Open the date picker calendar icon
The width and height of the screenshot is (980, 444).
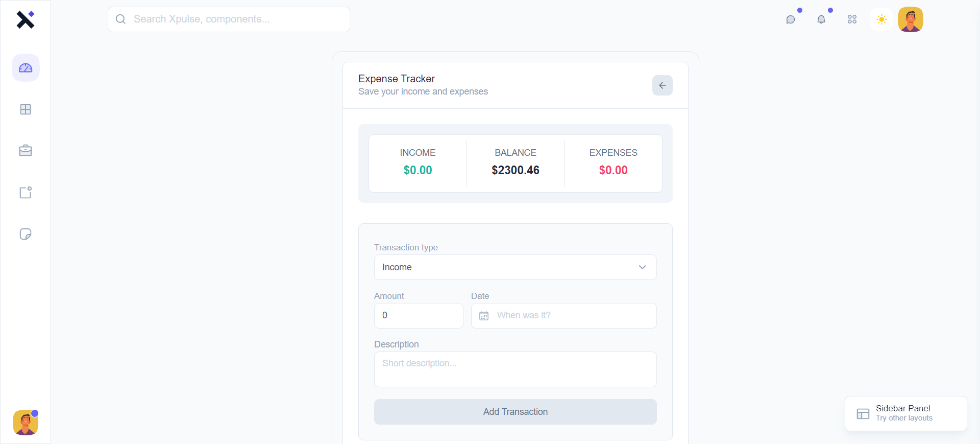tap(484, 316)
